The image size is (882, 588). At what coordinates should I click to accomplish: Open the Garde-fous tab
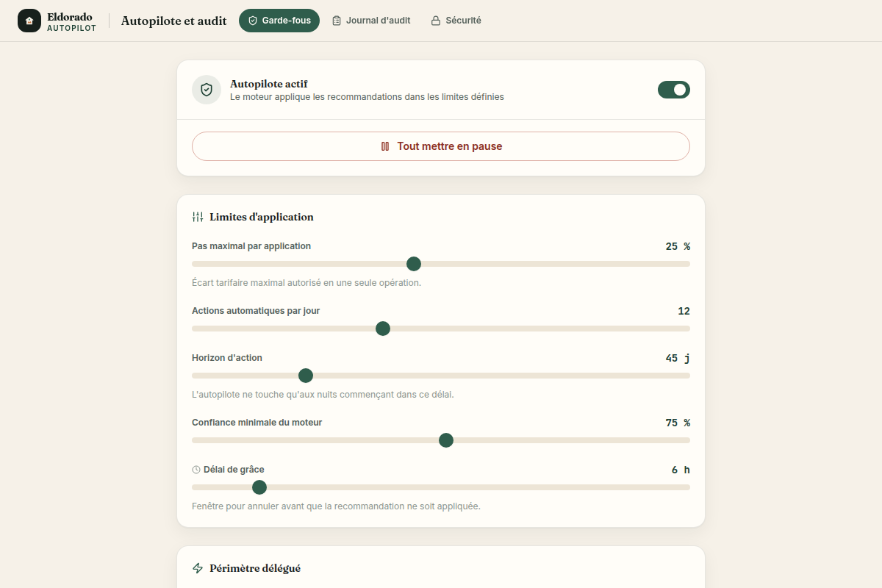pos(279,21)
